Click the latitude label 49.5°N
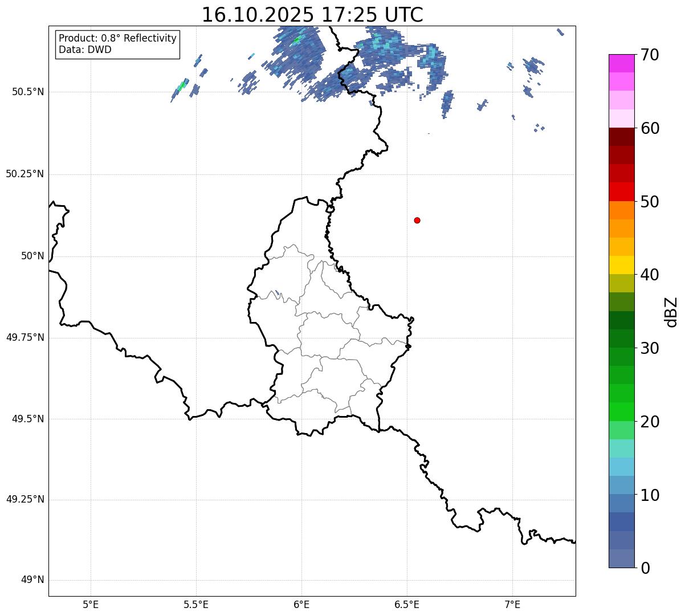This screenshot has width=685, height=616. pos(28,419)
